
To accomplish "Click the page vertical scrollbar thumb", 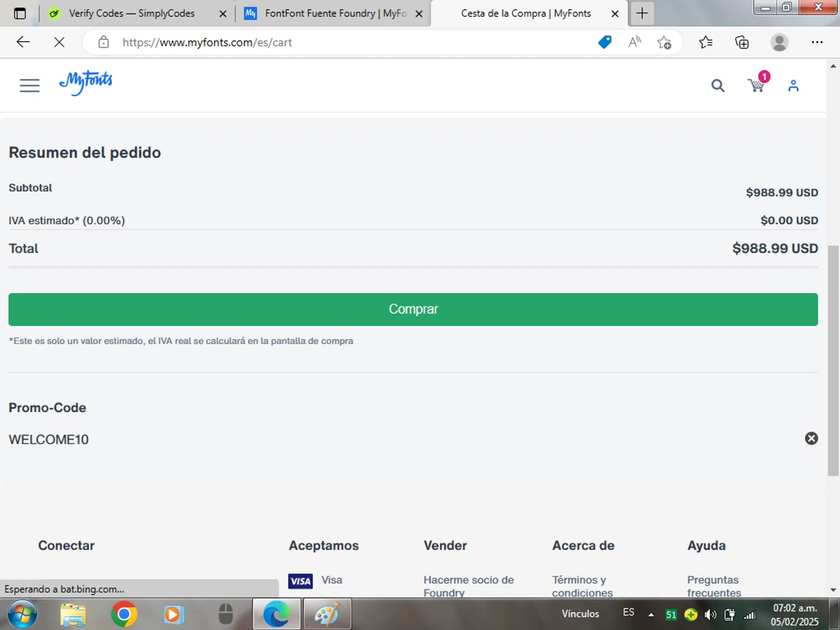I will point(833,361).
